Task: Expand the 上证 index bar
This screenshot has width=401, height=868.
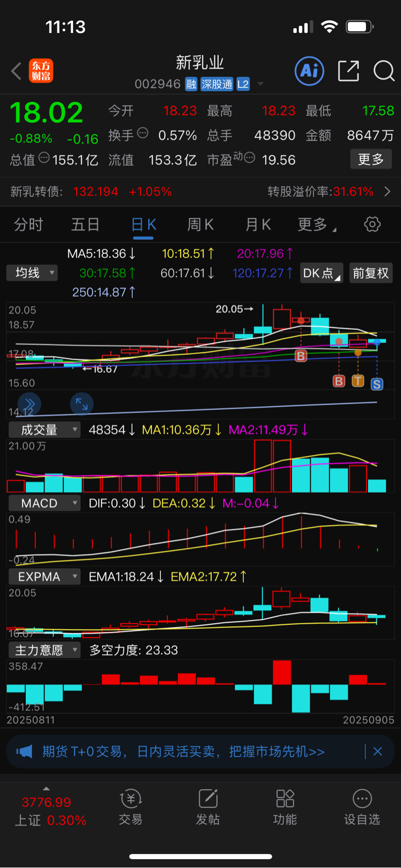Action: point(46,789)
